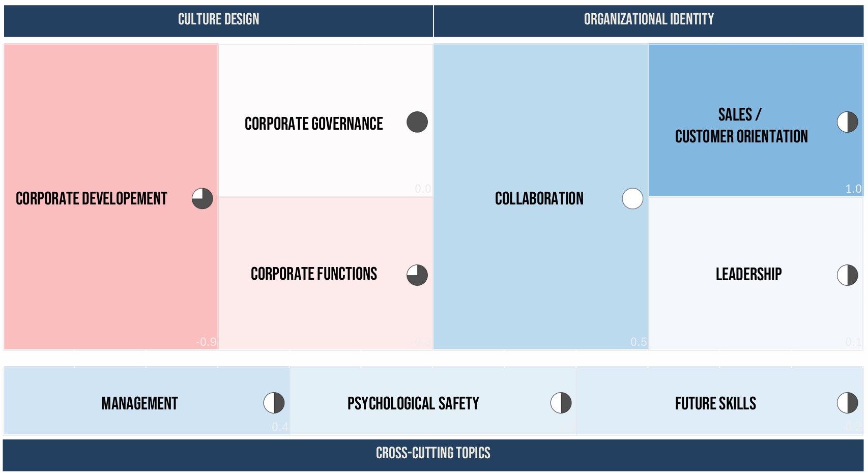
Task: Select the Culture Design header tab
Action: click(218, 20)
